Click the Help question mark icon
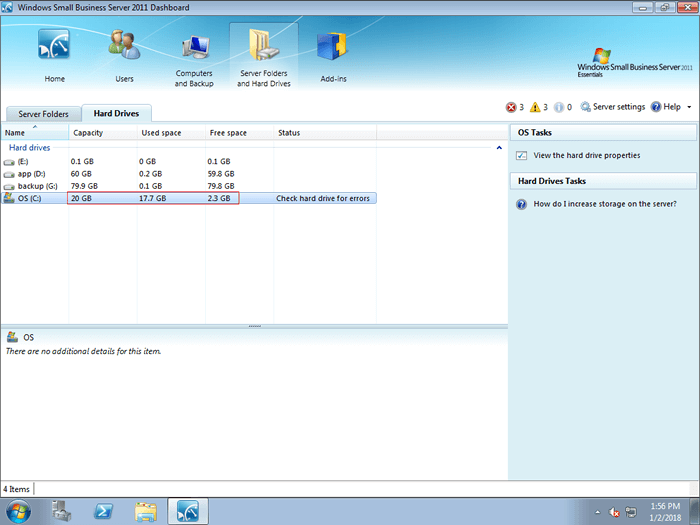700x525 pixels. (656, 107)
